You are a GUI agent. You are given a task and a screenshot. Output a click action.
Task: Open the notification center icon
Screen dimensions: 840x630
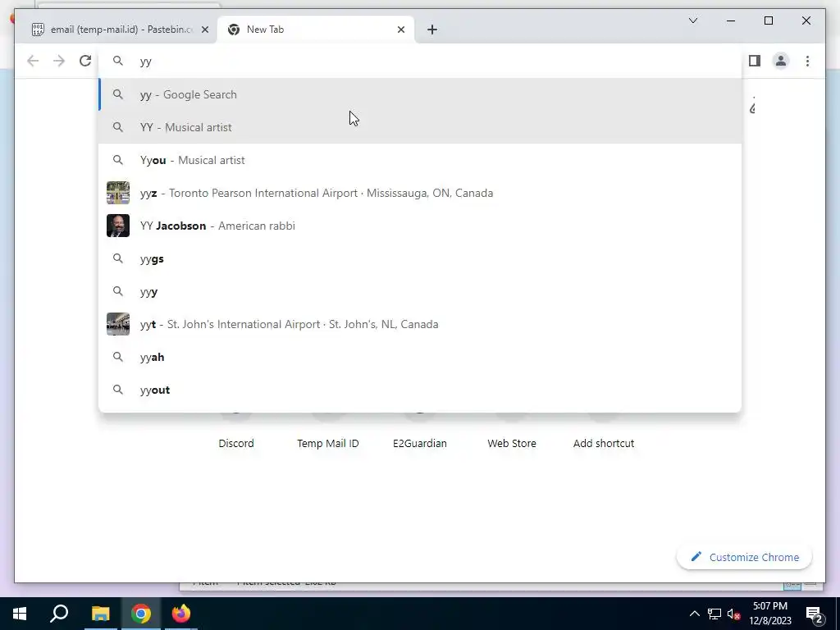(x=815, y=614)
